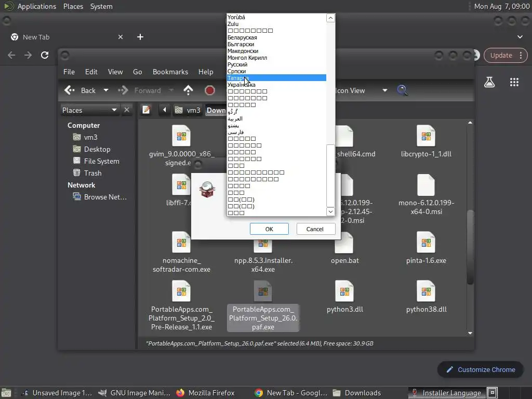Open File System in Places sidebar
This screenshot has height=399, width=532.
coord(96,161)
